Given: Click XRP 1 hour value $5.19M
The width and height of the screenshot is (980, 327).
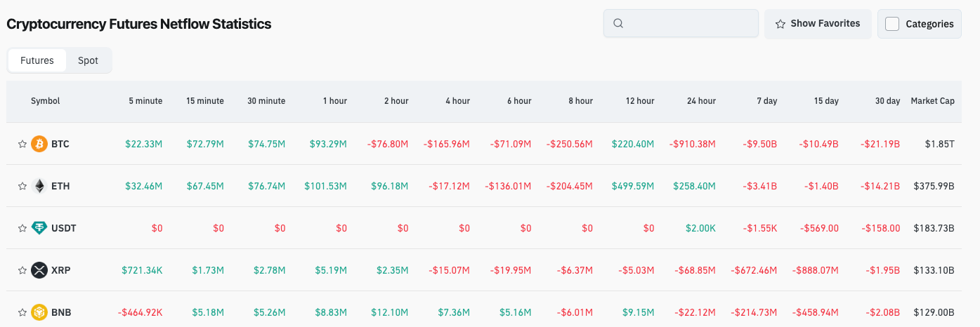Looking at the screenshot, I should (330, 270).
